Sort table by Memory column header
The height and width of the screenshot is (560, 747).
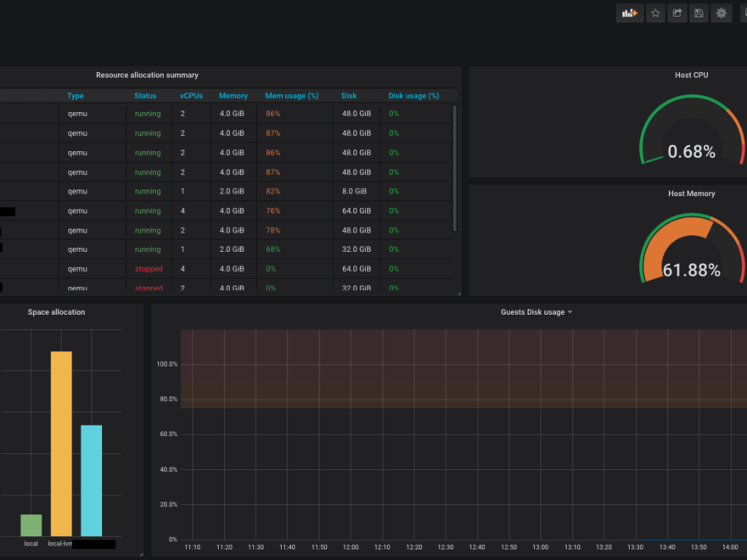[233, 96]
